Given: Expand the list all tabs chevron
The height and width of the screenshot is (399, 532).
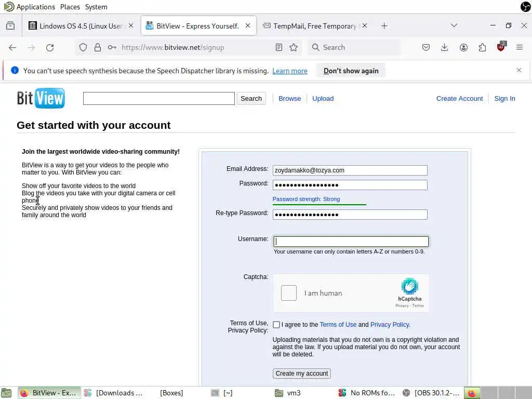Looking at the screenshot, I should click(x=454, y=25).
